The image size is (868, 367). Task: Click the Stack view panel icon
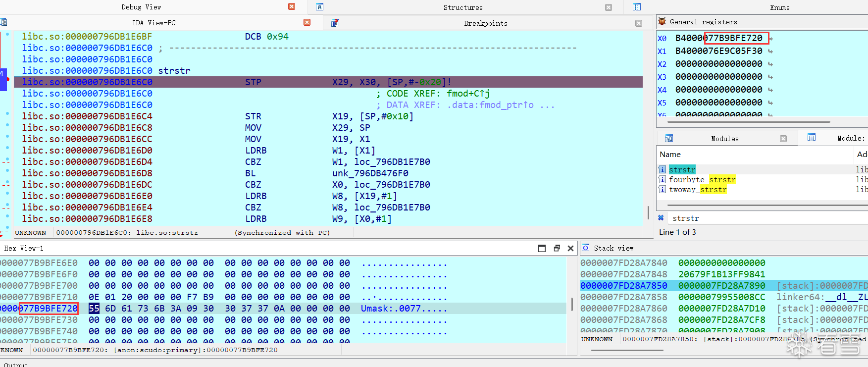tap(585, 248)
